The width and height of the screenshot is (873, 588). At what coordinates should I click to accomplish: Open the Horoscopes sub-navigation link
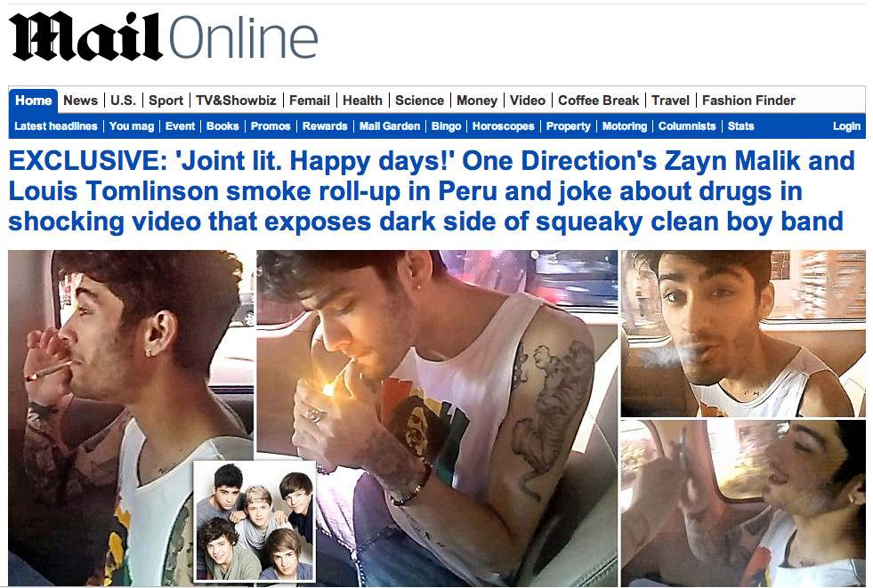(504, 126)
